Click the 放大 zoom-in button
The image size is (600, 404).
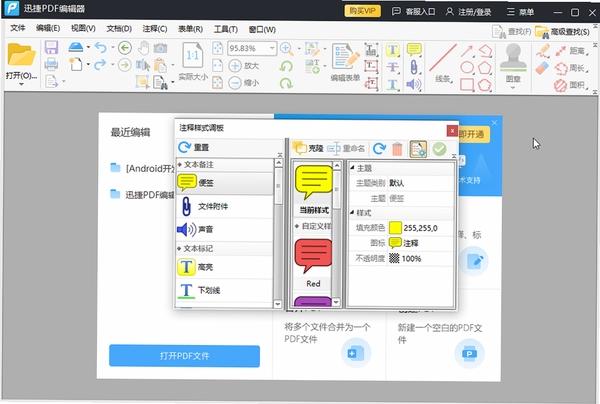[x=243, y=66]
